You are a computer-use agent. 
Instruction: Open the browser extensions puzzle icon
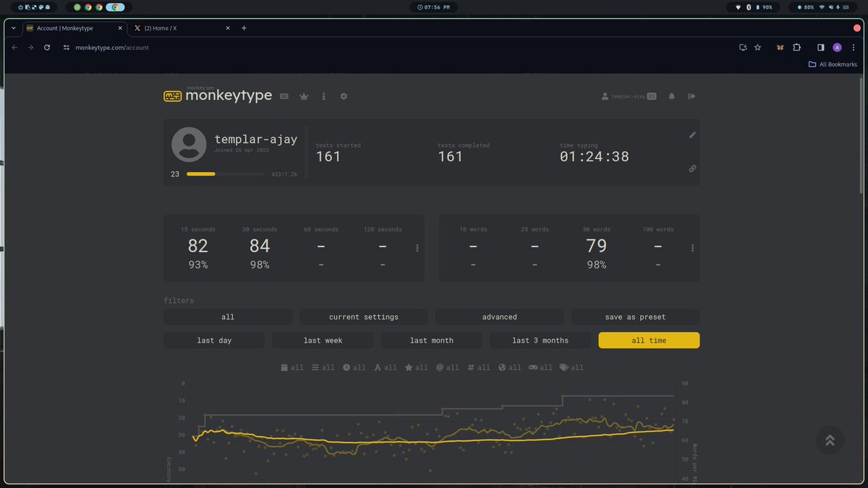pyautogui.click(x=796, y=47)
